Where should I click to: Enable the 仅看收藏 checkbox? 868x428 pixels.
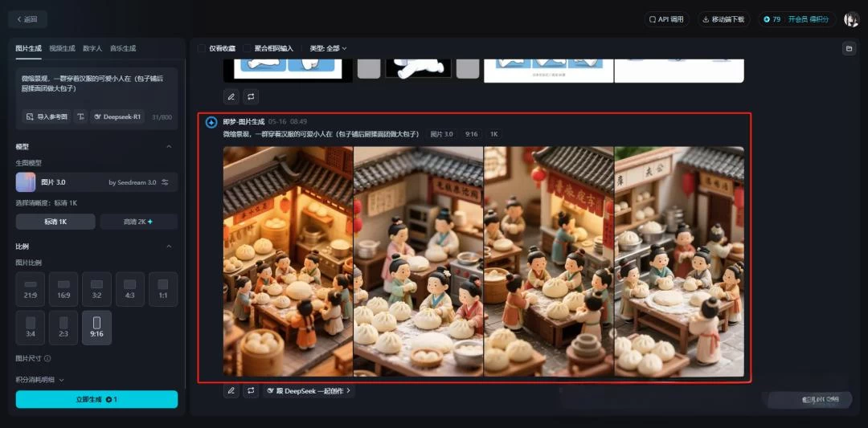pos(203,48)
